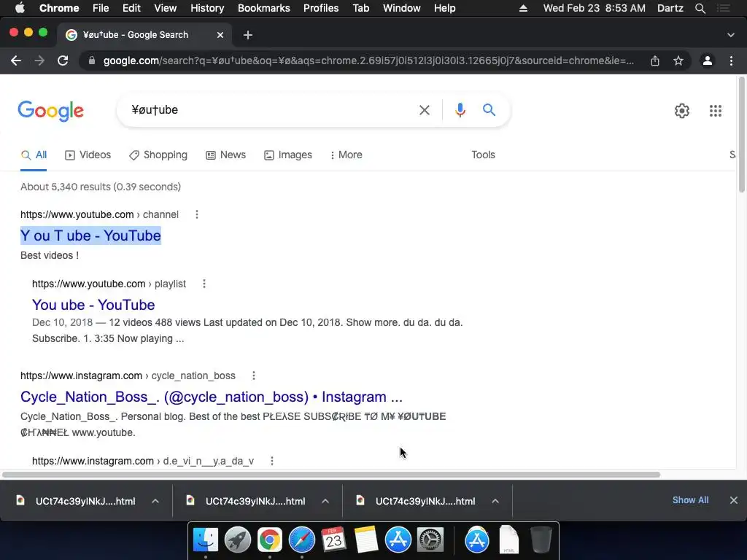
Task: Open the Bookmarks menu
Action: coord(264,8)
